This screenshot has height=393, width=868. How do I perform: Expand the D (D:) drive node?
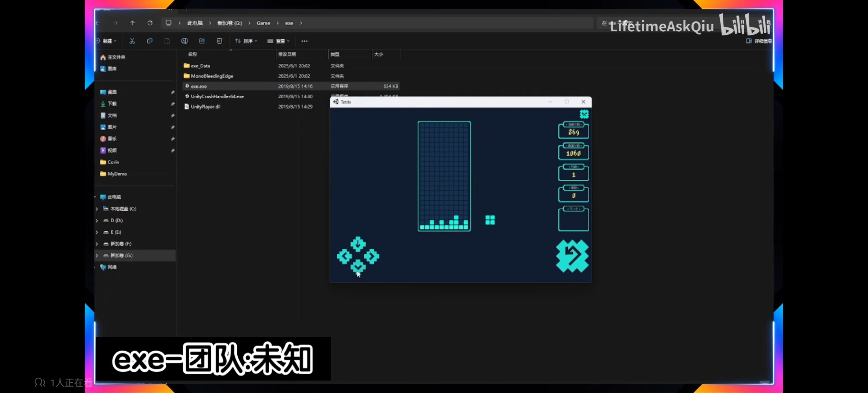[x=97, y=221]
